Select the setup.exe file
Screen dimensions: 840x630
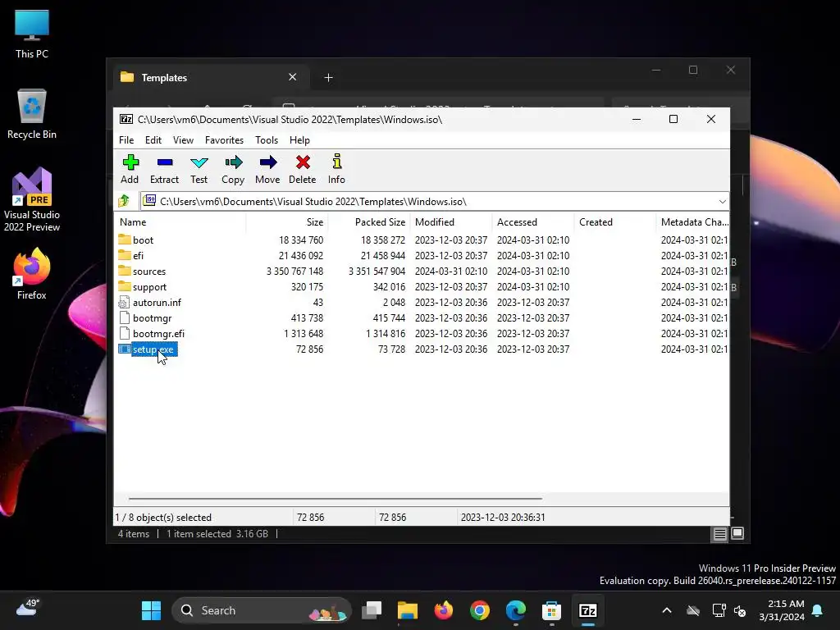point(153,349)
